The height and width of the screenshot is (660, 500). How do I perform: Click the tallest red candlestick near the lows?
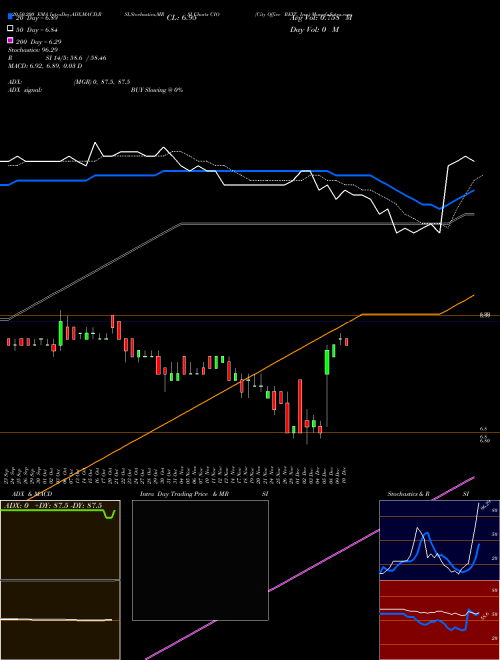coord(300,406)
